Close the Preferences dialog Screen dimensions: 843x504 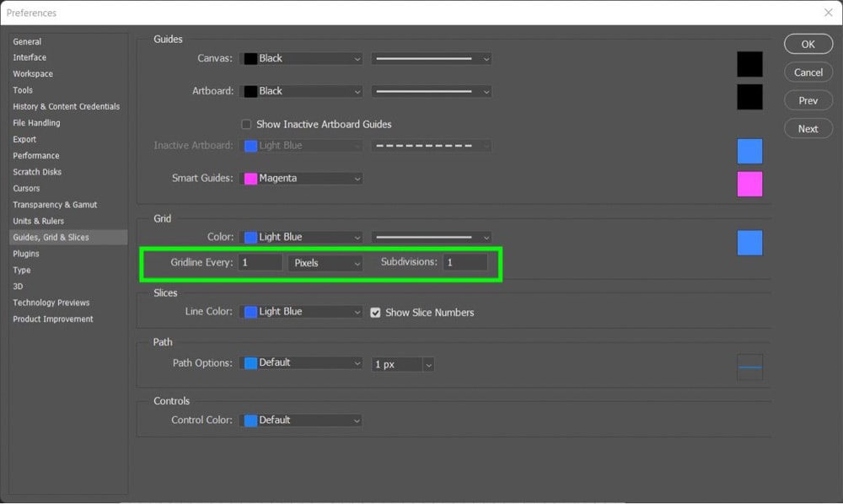coord(828,13)
